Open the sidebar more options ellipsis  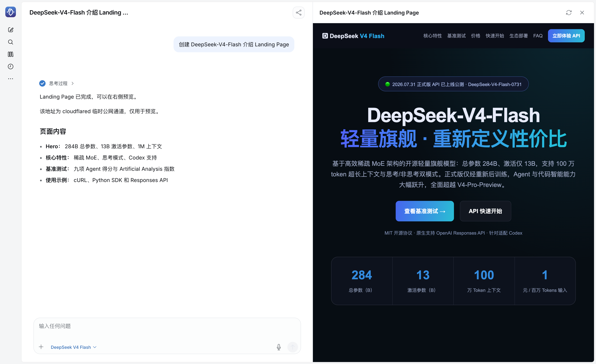[x=11, y=79]
